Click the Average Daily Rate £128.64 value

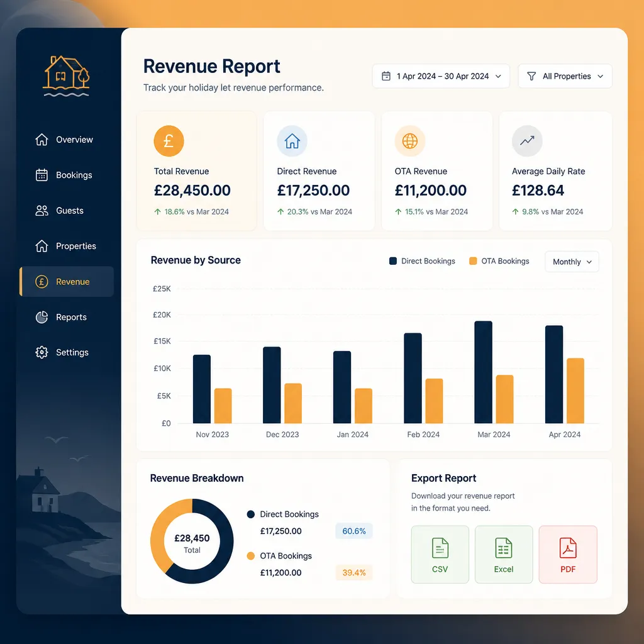(x=538, y=191)
